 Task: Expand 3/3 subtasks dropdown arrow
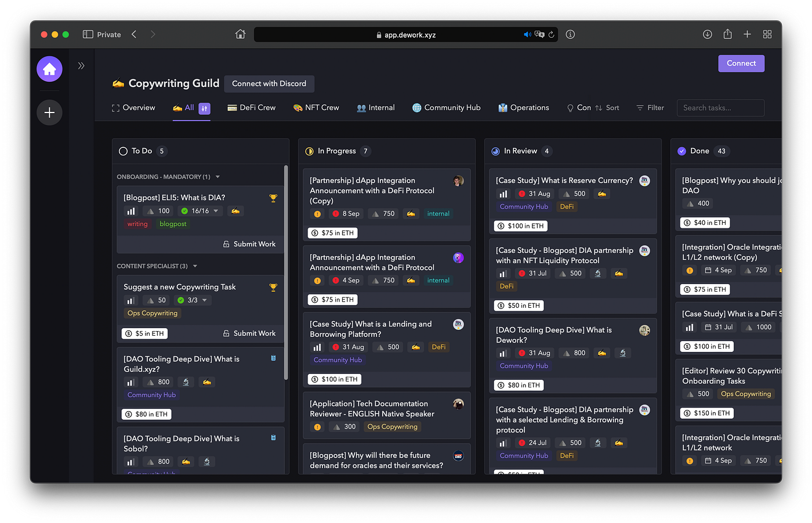click(x=205, y=300)
